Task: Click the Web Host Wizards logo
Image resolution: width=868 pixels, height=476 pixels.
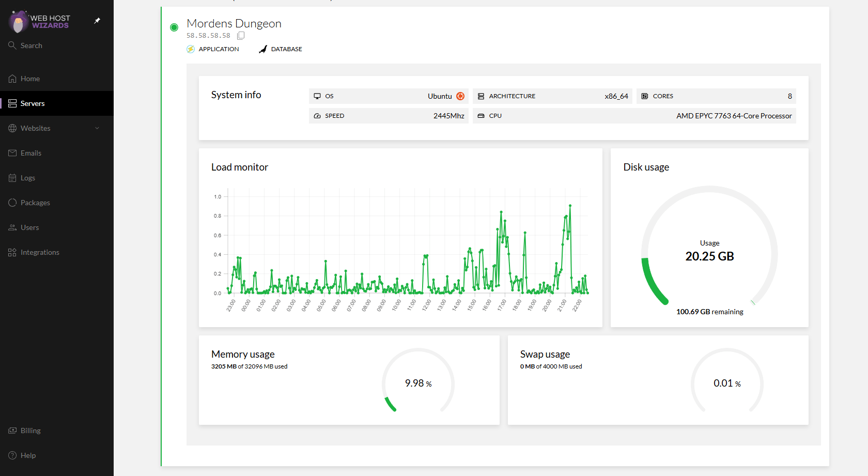Action: 40,22
